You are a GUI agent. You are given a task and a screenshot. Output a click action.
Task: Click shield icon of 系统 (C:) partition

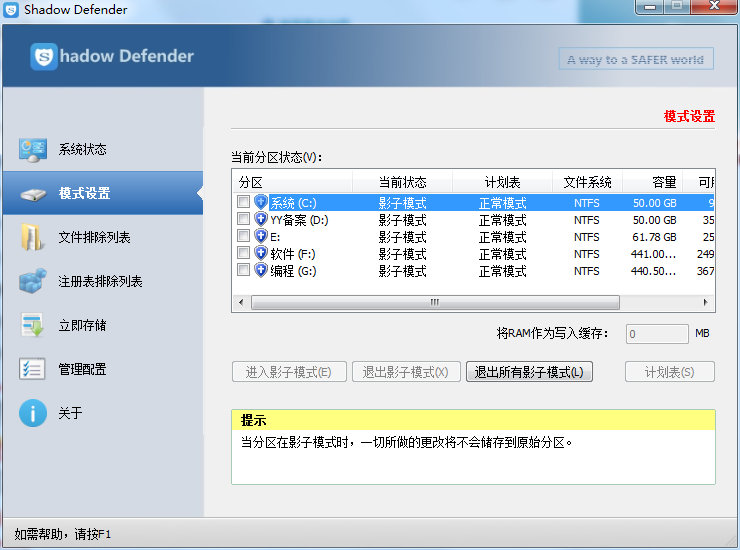click(x=261, y=203)
